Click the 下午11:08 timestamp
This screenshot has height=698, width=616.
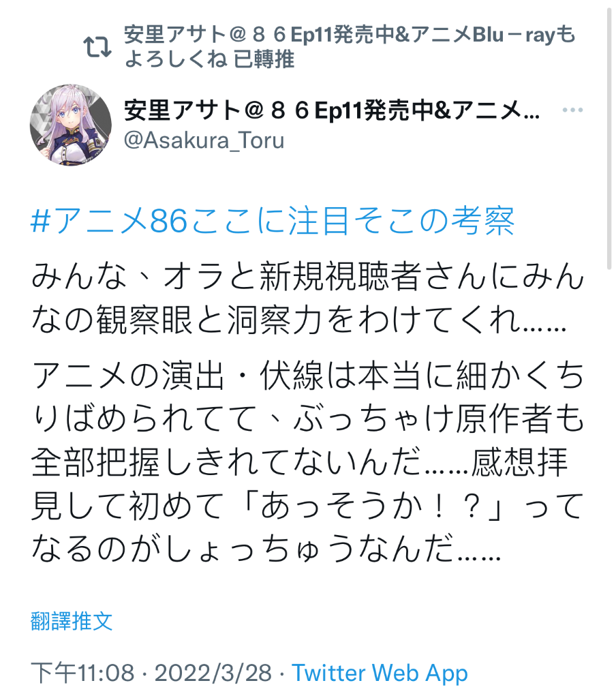(x=82, y=673)
